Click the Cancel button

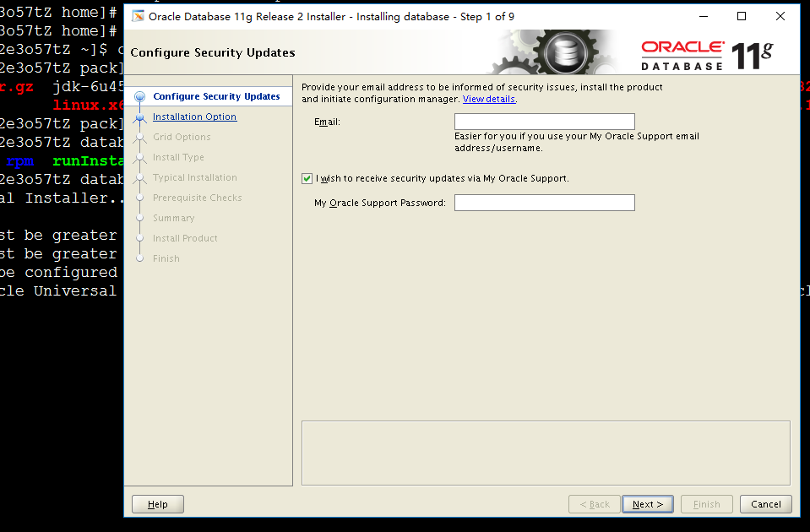(765, 504)
